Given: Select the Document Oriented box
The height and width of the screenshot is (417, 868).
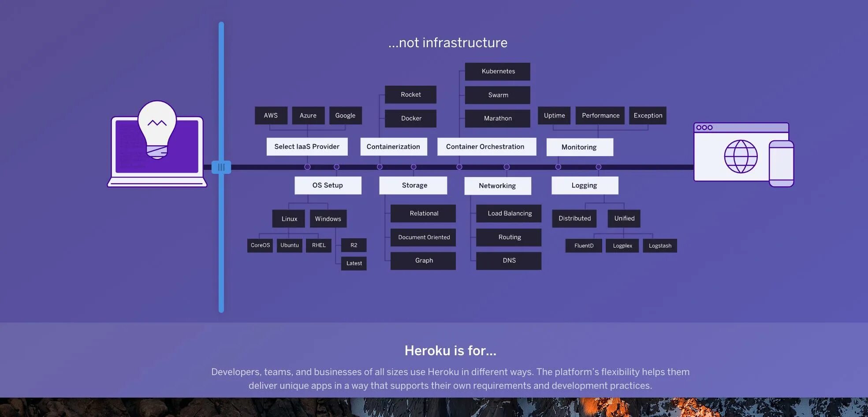Looking at the screenshot, I should [x=423, y=237].
